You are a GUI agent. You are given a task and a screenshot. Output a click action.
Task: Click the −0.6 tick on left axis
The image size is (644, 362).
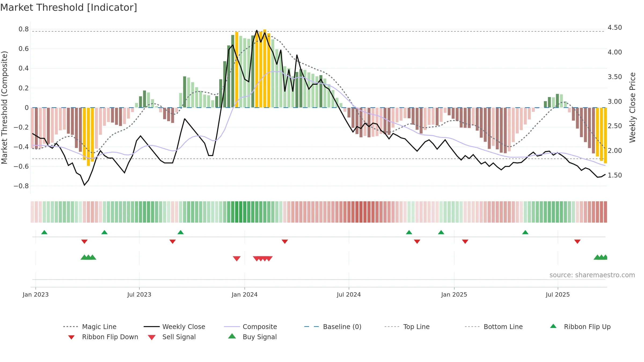tap(21, 166)
